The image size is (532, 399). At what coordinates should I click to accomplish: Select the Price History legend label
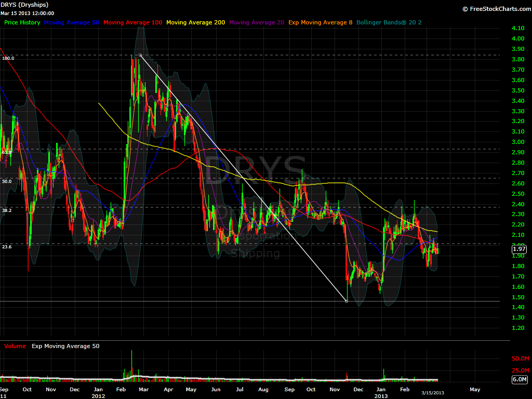point(22,22)
